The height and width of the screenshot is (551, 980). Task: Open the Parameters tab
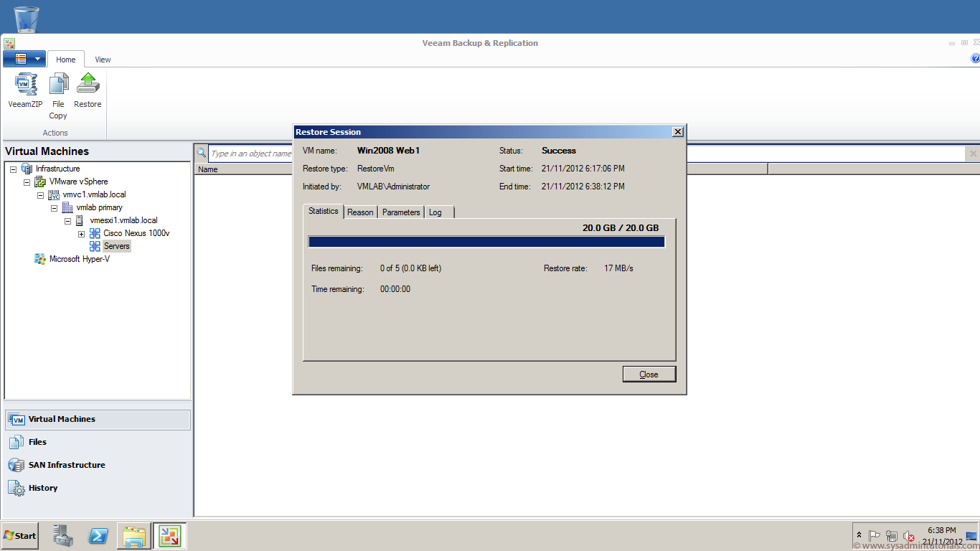pyautogui.click(x=401, y=212)
